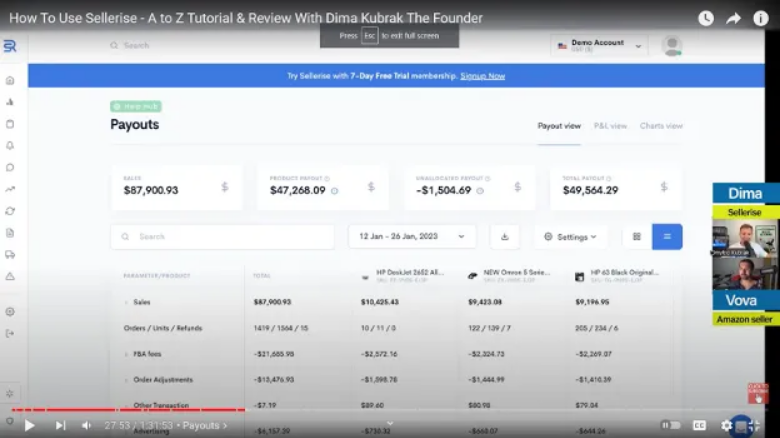The image size is (780, 438).
Task: Open the Demo Account dropdown
Action: coord(599,46)
